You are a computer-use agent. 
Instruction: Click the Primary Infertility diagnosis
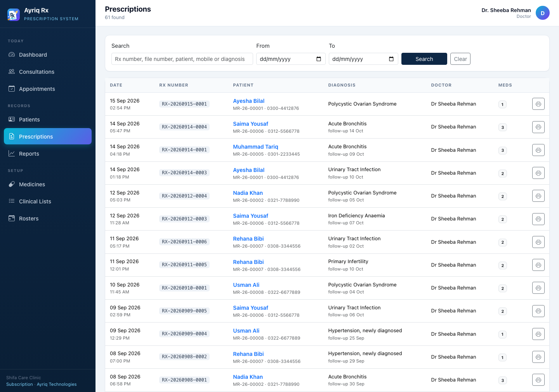348,262
